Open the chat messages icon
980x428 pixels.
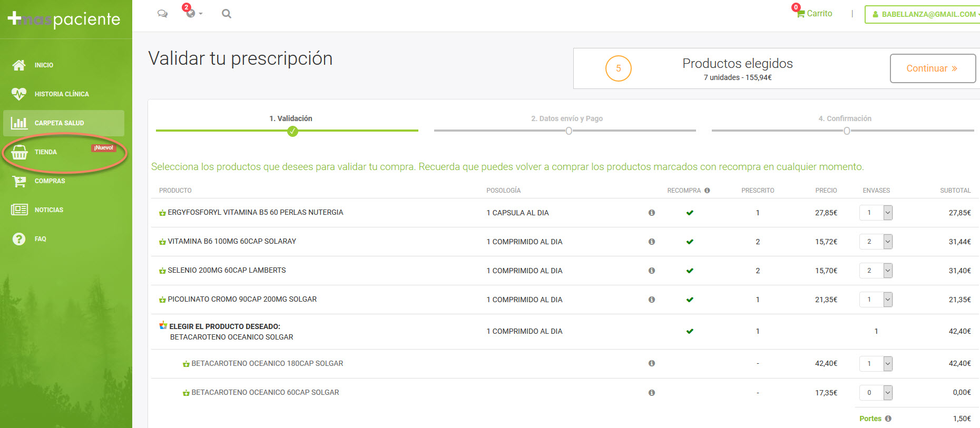(162, 14)
